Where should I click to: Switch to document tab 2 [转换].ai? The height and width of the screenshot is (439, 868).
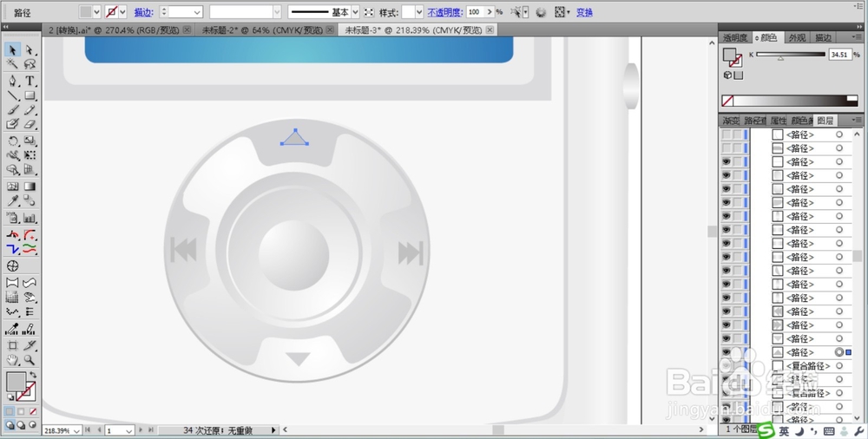[x=114, y=29]
